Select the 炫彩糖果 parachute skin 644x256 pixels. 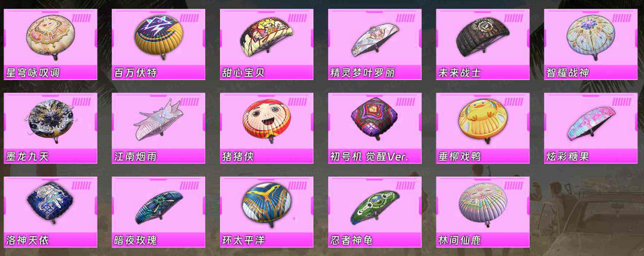tap(590, 128)
